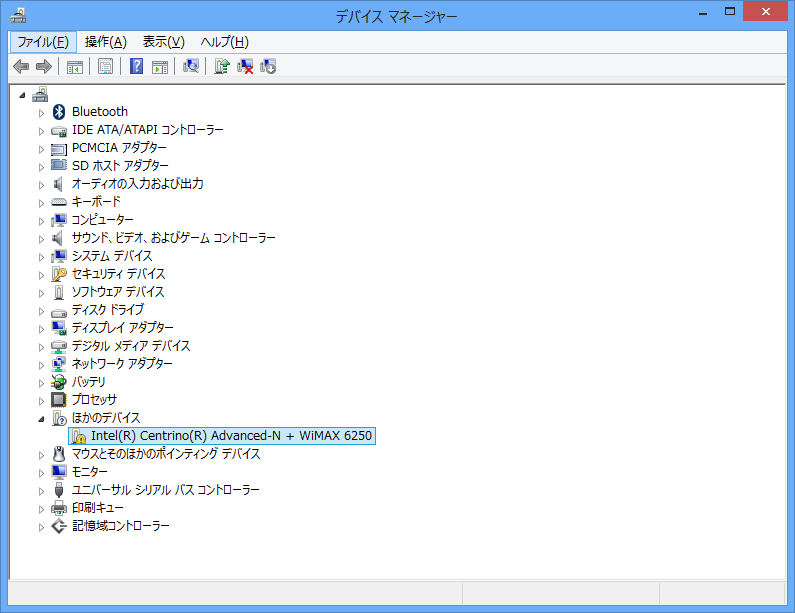Select the PCMCIA アダプター label
Image resolution: width=795 pixels, height=613 pixels.
point(119,148)
